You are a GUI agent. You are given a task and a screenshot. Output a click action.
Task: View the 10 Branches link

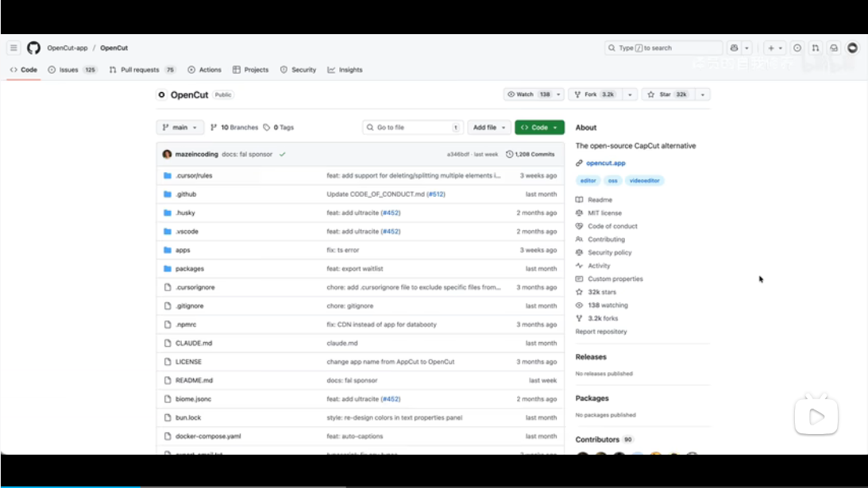[x=234, y=127]
